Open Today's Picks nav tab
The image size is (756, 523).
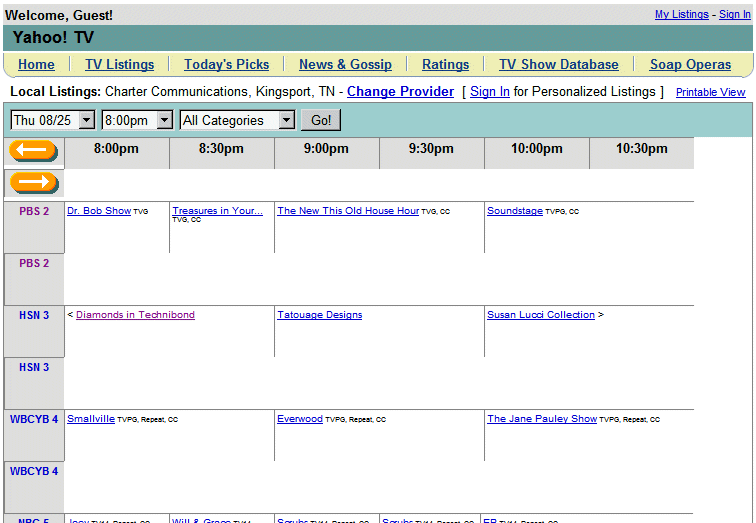227,65
